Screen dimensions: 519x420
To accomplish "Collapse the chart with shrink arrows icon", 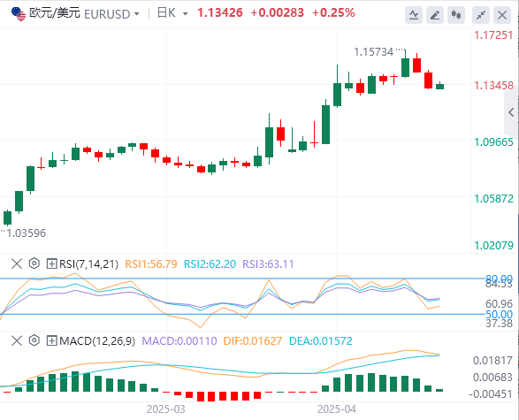I will point(481,15).
